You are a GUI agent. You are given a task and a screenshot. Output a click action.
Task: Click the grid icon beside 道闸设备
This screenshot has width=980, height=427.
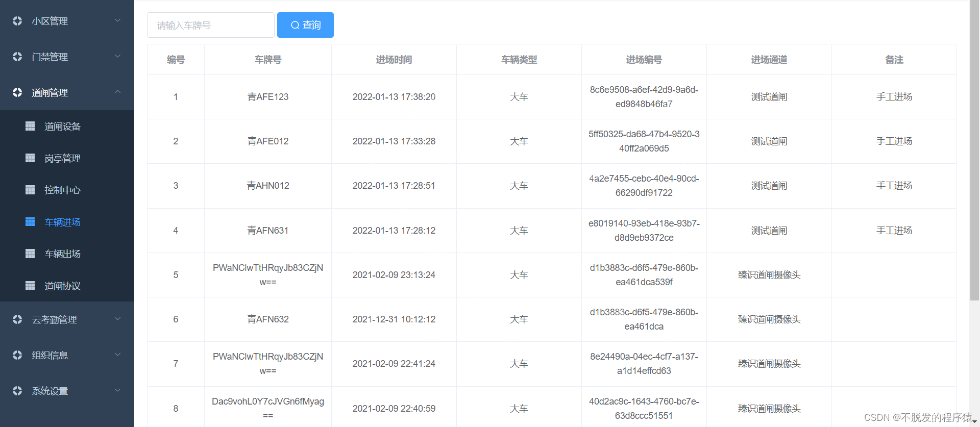[x=30, y=126]
